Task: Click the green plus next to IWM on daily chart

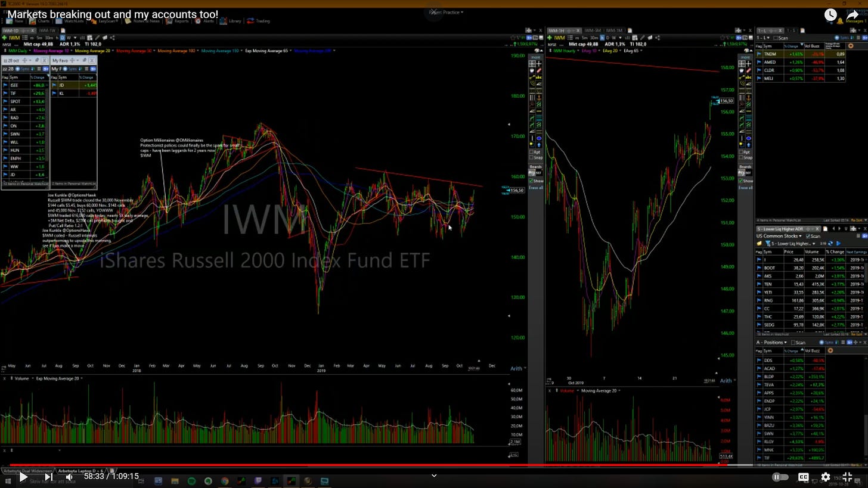Action: point(4,38)
